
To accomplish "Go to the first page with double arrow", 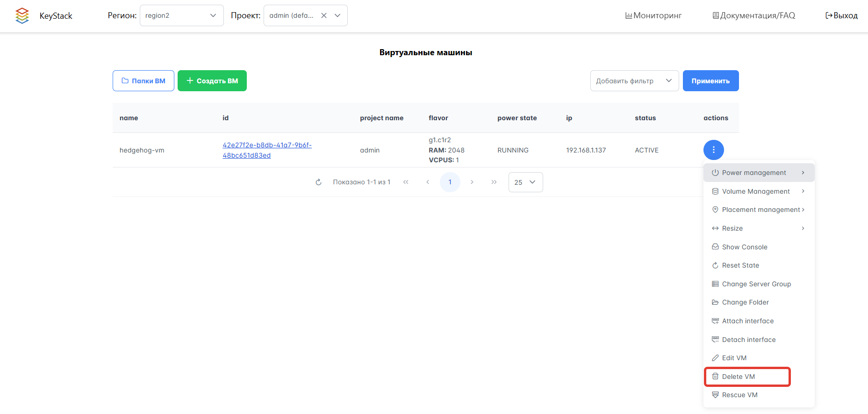I will pos(406,182).
